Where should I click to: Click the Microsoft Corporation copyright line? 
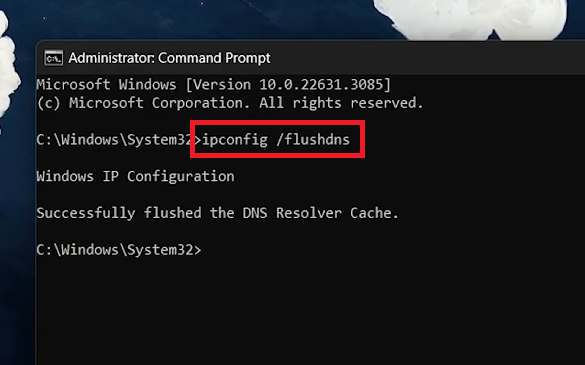point(230,103)
